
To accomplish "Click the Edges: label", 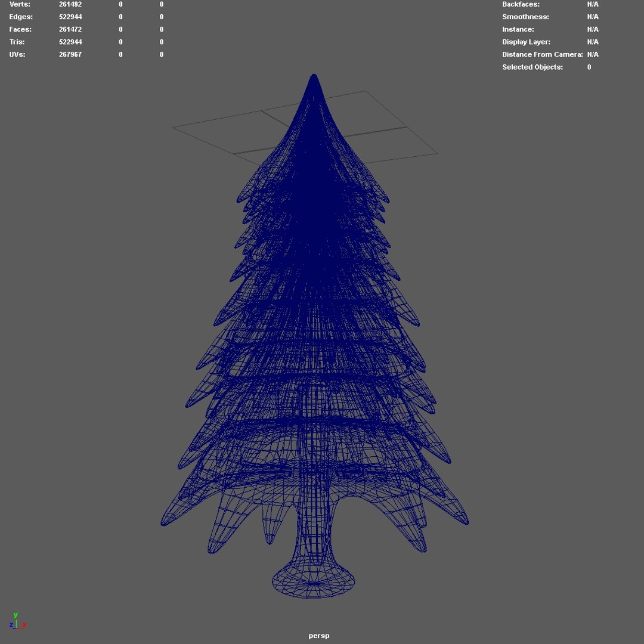I will tap(21, 17).
